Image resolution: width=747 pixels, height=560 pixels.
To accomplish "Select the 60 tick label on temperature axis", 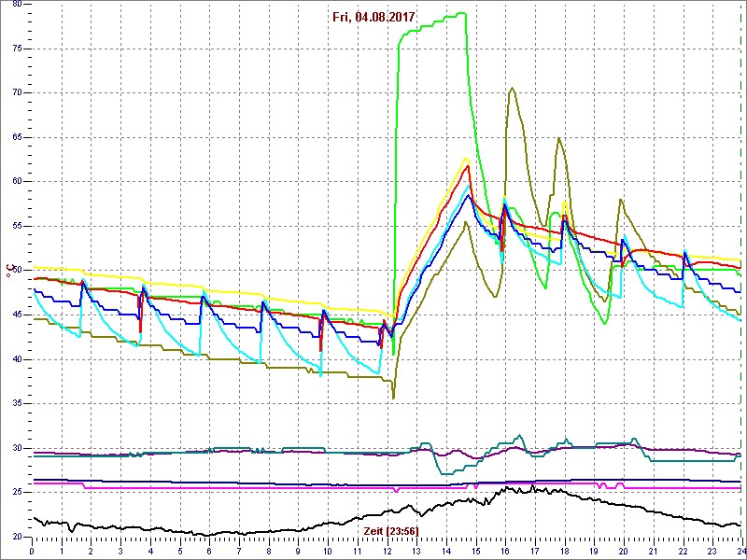I will click(17, 182).
